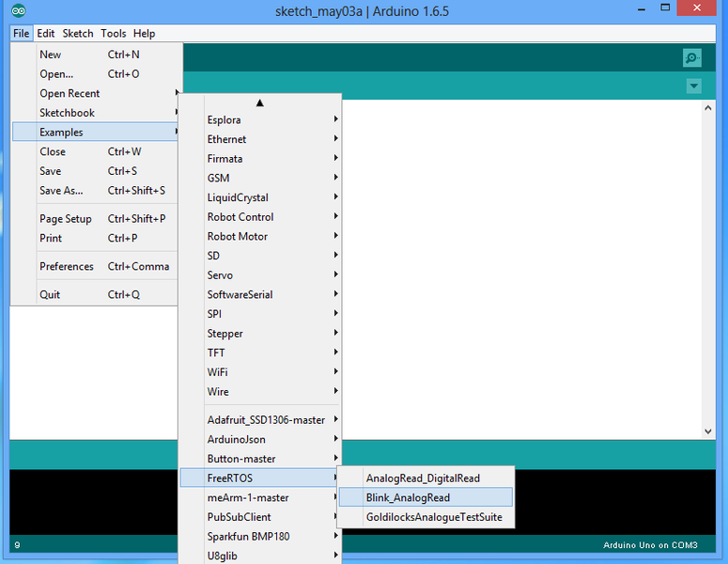Open the SD examples submenu
The height and width of the screenshot is (564, 728).
click(x=260, y=256)
